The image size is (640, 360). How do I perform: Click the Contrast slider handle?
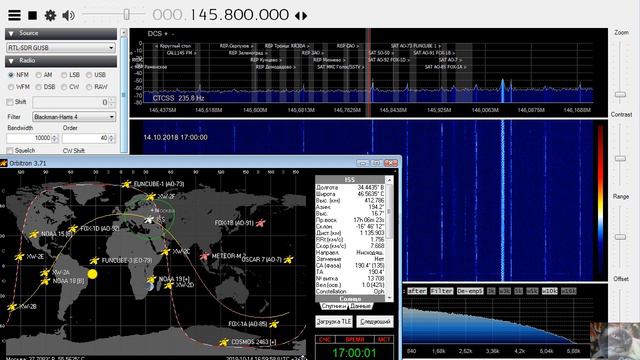point(620,158)
